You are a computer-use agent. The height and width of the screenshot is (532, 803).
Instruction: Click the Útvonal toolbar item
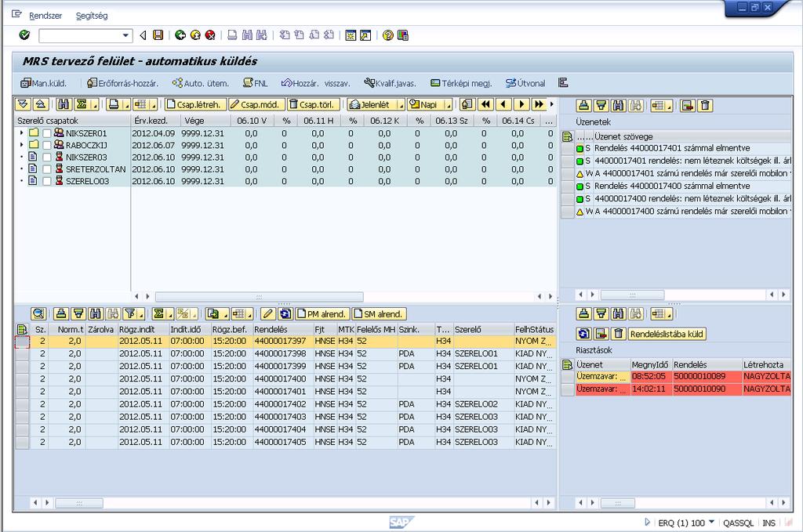[525, 83]
